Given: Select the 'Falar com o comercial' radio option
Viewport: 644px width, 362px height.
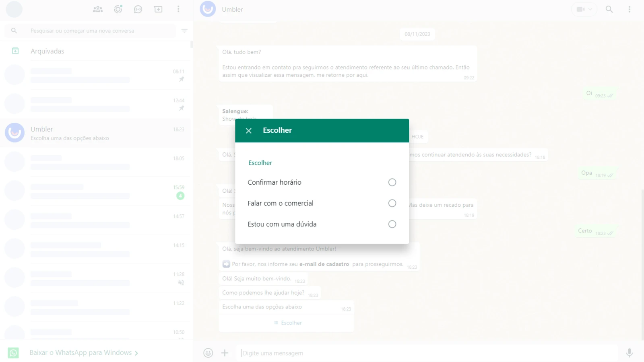Looking at the screenshot, I should pyautogui.click(x=392, y=203).
